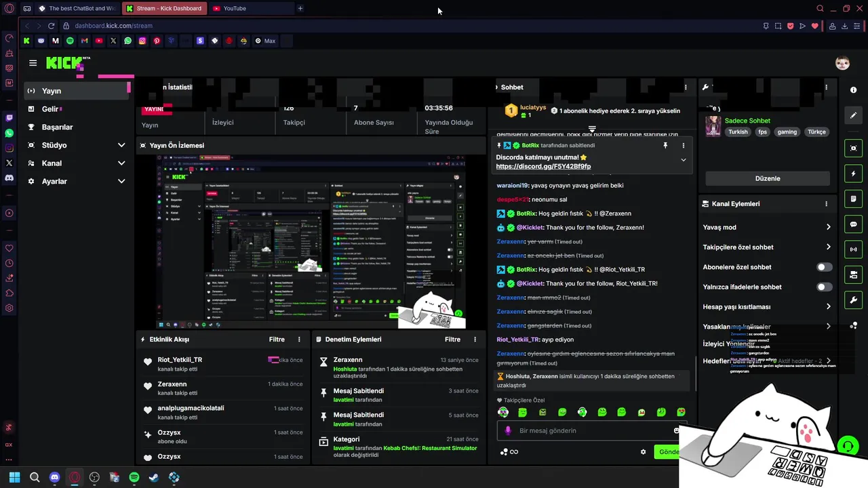Viewport: 868px width, 488px height.
Task: Select the first follower-only emote
Action: 503,412
